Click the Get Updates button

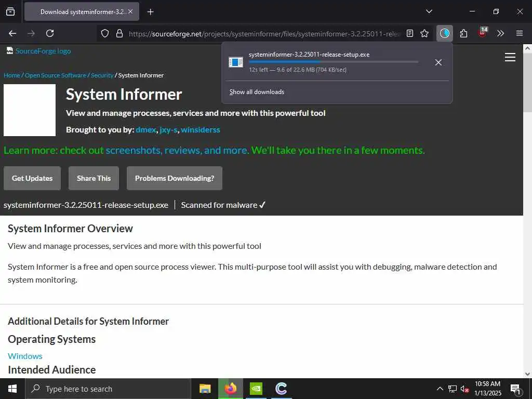pyautogui.click(x=32, y=178)
